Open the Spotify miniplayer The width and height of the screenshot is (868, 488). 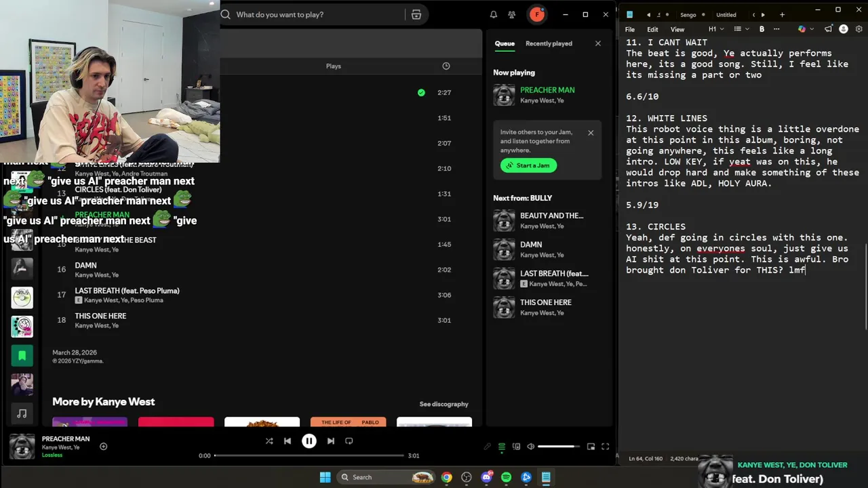591,447
